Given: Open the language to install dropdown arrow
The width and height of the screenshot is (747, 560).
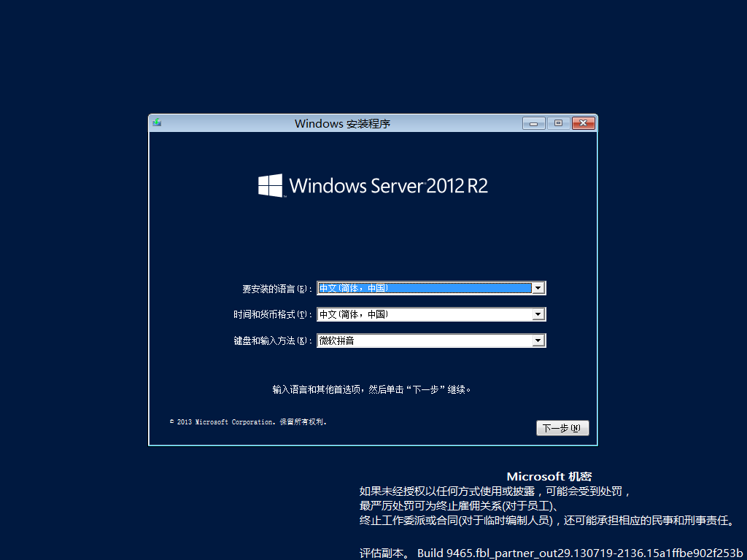Looking at the screenshot, I should pyautogui.click(x=538, y=288).
